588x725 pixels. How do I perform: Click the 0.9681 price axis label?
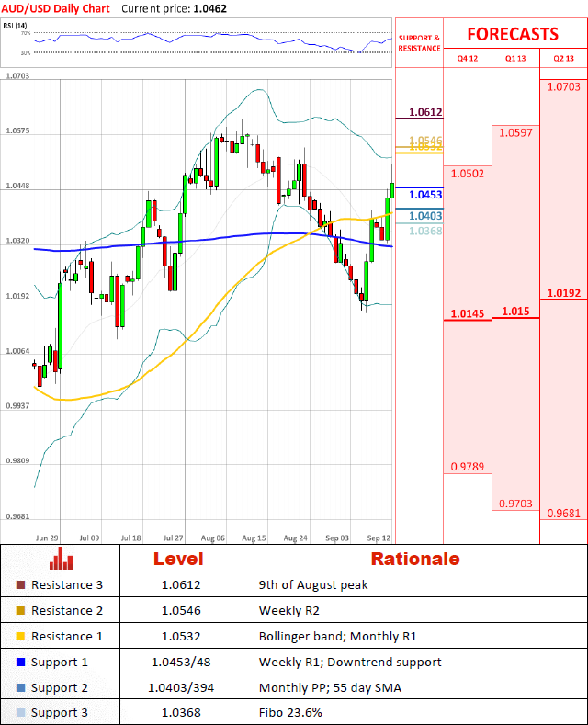click(17, 516)
